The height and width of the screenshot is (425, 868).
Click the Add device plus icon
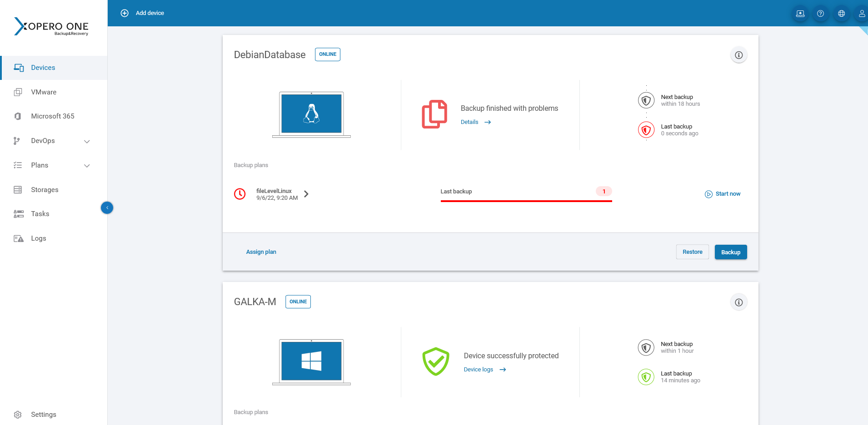coord(125,13)
